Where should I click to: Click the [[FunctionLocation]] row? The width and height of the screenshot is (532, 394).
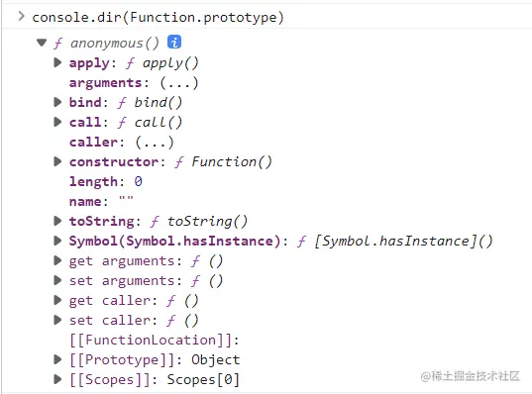pos(155,341)
